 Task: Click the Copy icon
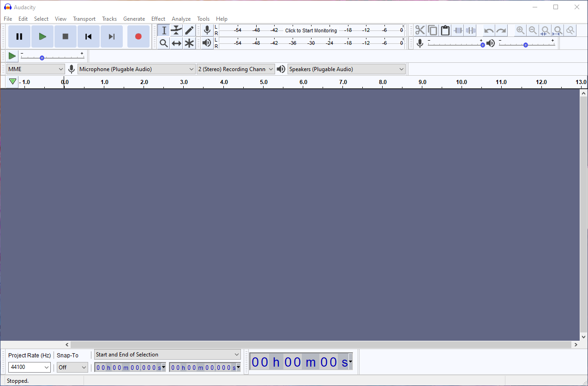432,30
